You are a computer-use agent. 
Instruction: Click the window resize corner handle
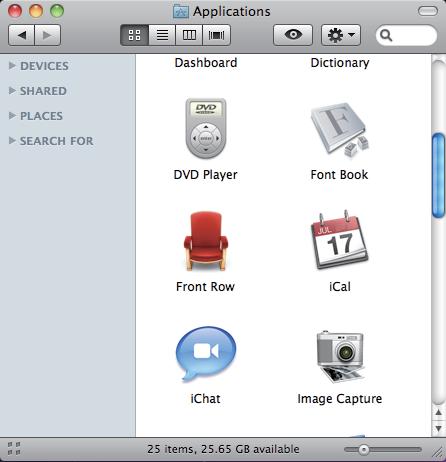click(437, 452)
